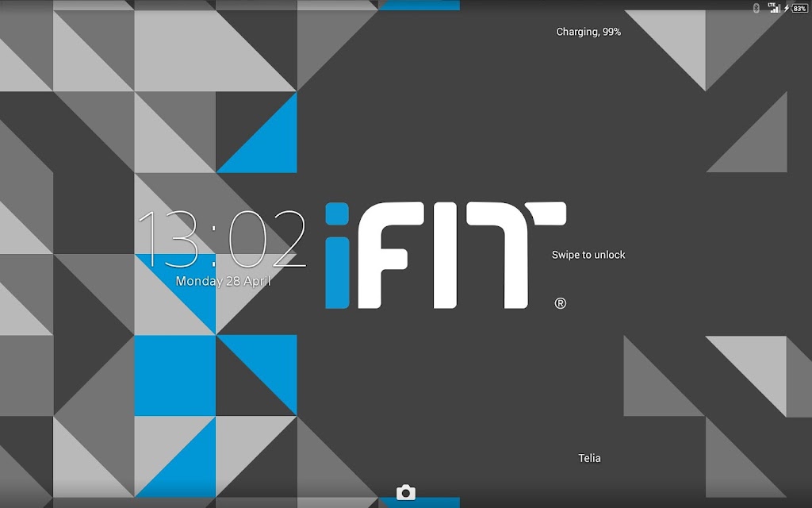Viewport: 812px width, 508px height.
Task: Tap the Bluetooth status icon
Action: [756, 8]
